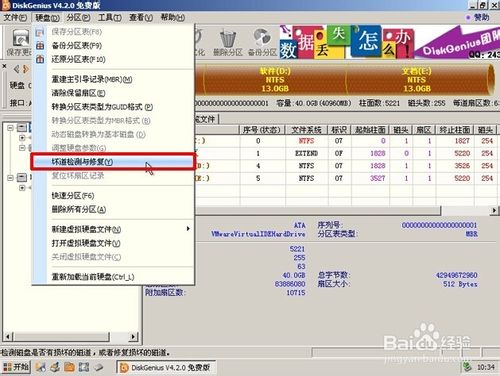500x376 pixels.
Task: Click the 起始柱面 column header
Action: 370,130
